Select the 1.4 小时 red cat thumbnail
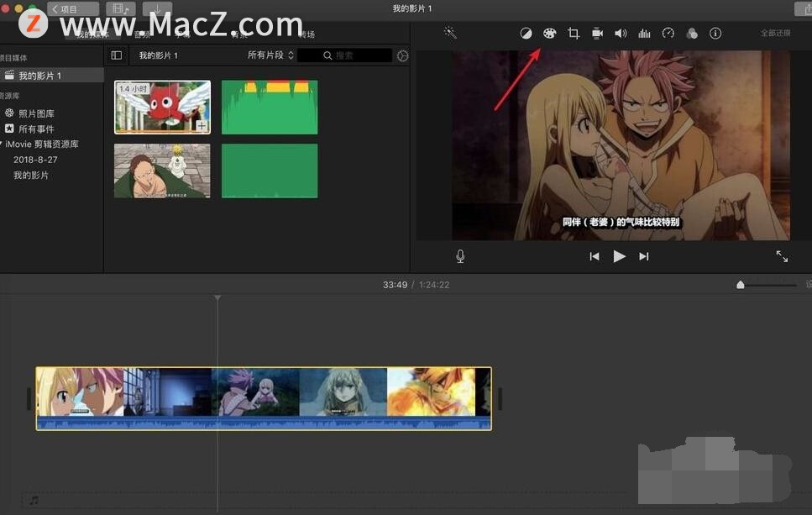Screen dimensions: 812x515 (163, 108)
